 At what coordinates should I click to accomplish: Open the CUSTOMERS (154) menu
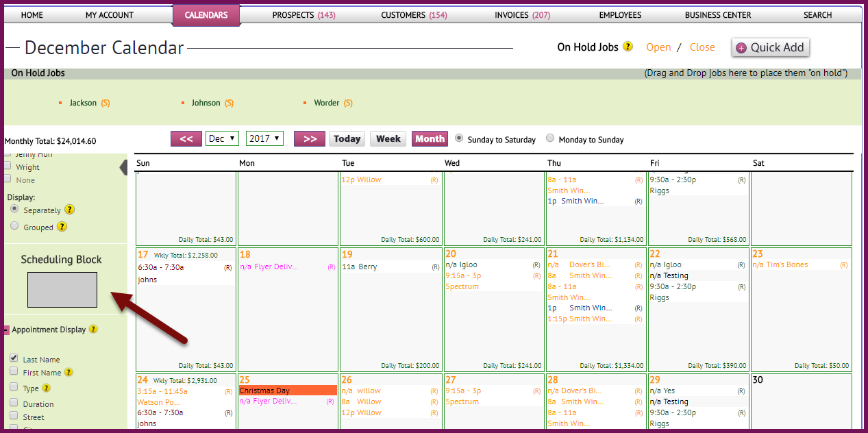point(414,14)
